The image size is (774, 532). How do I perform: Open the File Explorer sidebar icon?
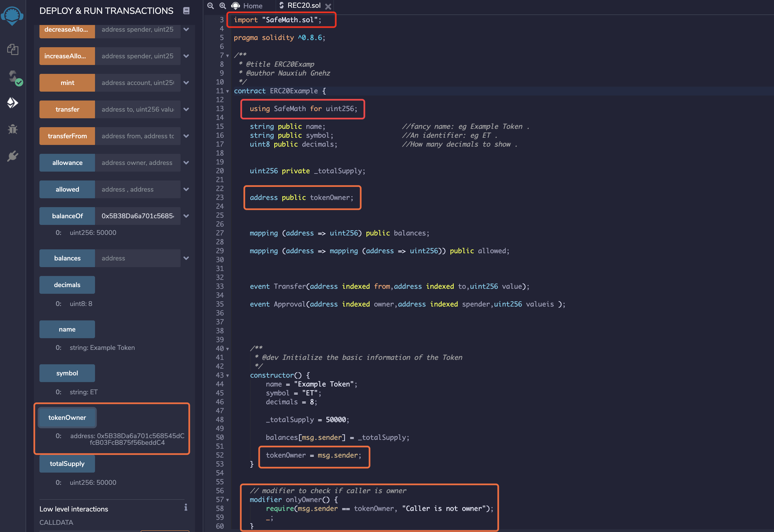click(x=13, y=50)
